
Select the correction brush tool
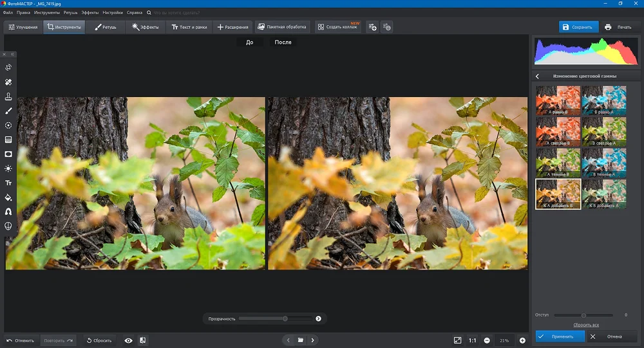(8, 111)
